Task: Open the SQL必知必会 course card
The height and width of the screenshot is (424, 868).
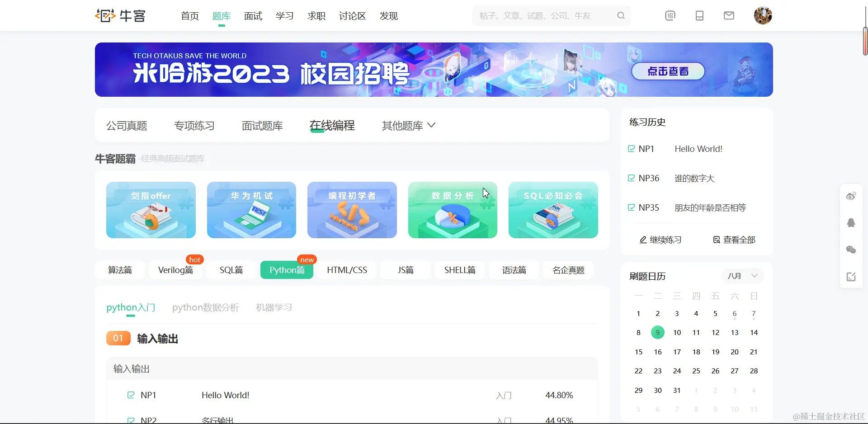Action: (x=553, y=210)
